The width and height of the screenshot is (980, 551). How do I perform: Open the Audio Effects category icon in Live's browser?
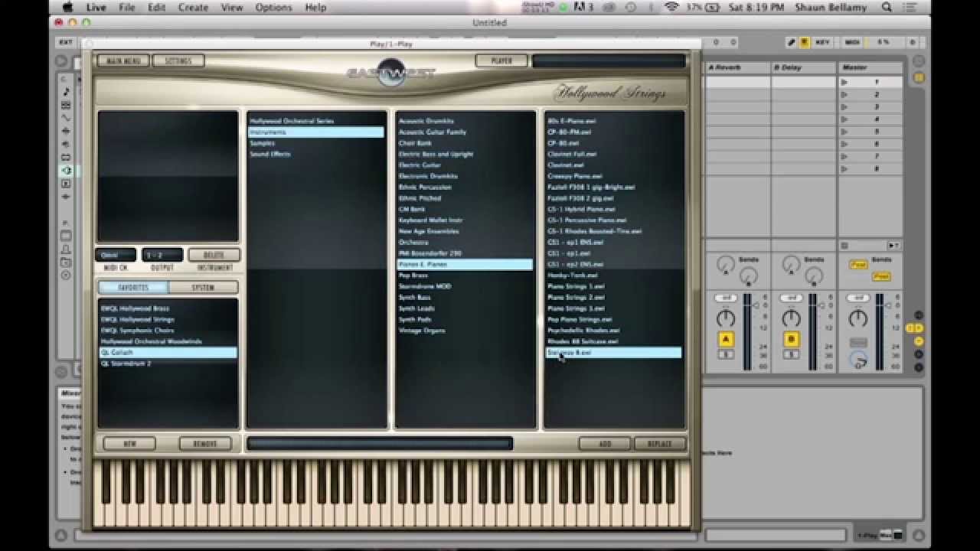[67, 131]
